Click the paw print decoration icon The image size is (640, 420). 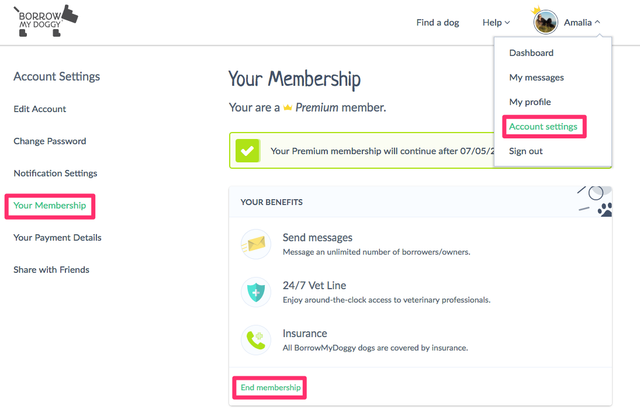click(606, 210)
